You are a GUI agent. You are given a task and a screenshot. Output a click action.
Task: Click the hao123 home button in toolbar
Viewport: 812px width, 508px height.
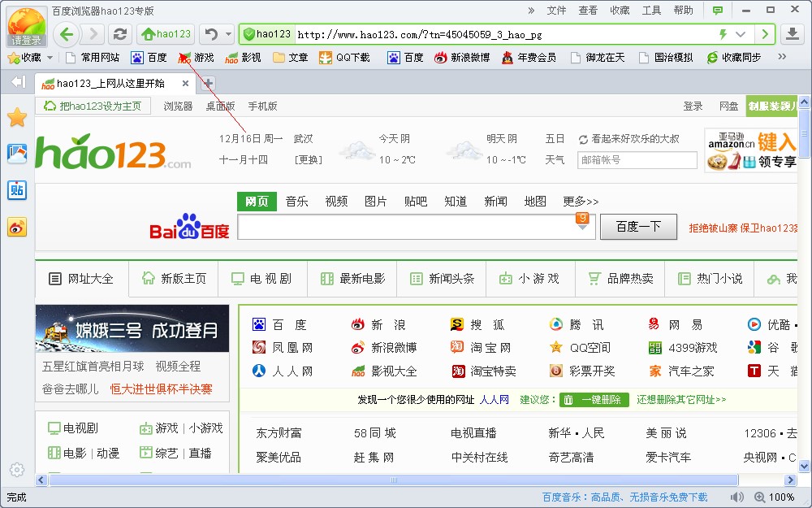click(x=166, y=34)
